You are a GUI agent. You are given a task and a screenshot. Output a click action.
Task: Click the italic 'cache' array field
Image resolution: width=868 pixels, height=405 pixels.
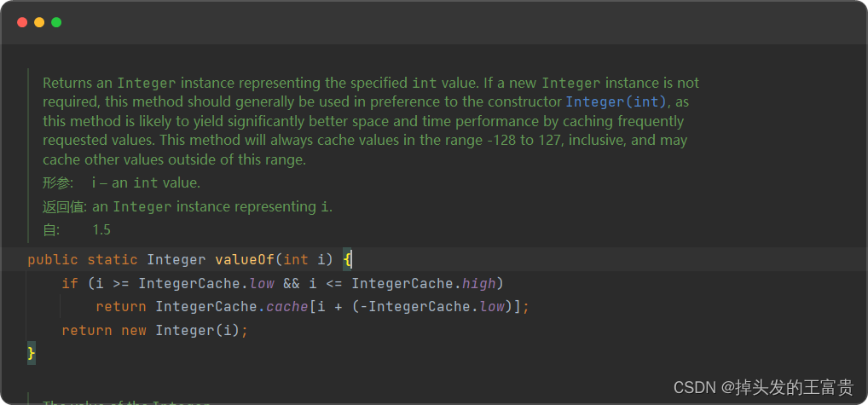(x=286, y=306)
